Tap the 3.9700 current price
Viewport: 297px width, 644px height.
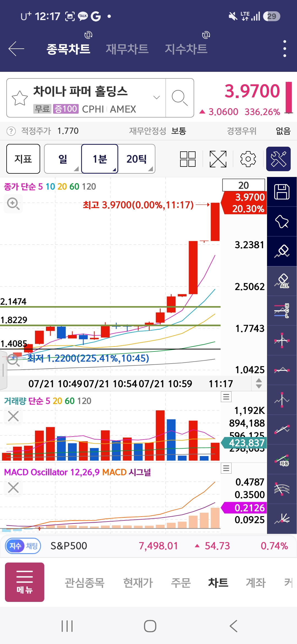pyautogui.click(x=252, y=91)
